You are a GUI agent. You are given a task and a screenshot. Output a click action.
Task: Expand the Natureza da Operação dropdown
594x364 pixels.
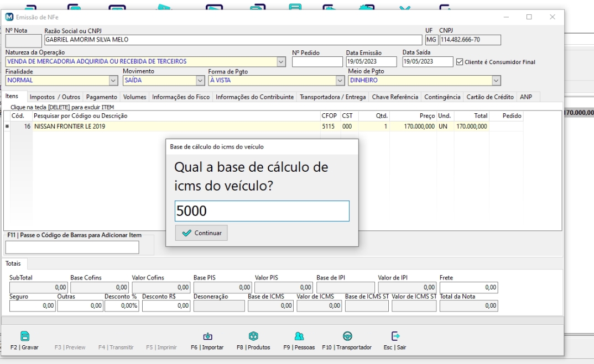pyautogui.click(x=281, y=62)
